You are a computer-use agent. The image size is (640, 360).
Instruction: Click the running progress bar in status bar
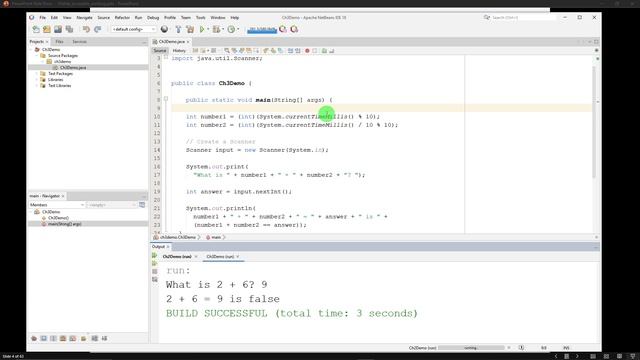pos(471,348)
